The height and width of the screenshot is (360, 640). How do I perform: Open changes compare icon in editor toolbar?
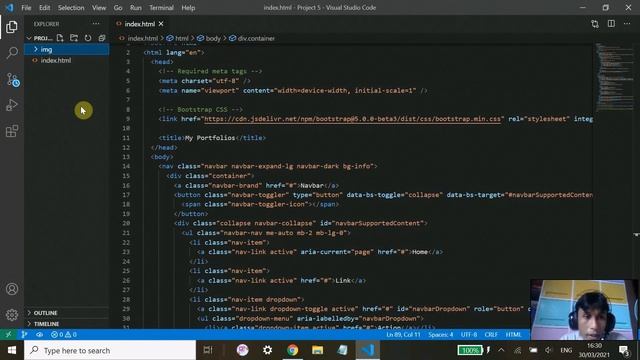coord(595,24)
